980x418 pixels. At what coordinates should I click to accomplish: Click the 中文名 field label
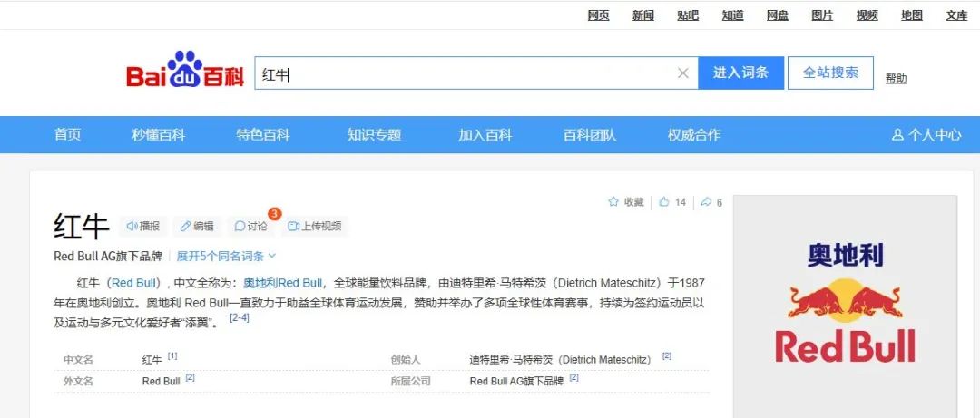pyautogui.click(x=78, y=360)
